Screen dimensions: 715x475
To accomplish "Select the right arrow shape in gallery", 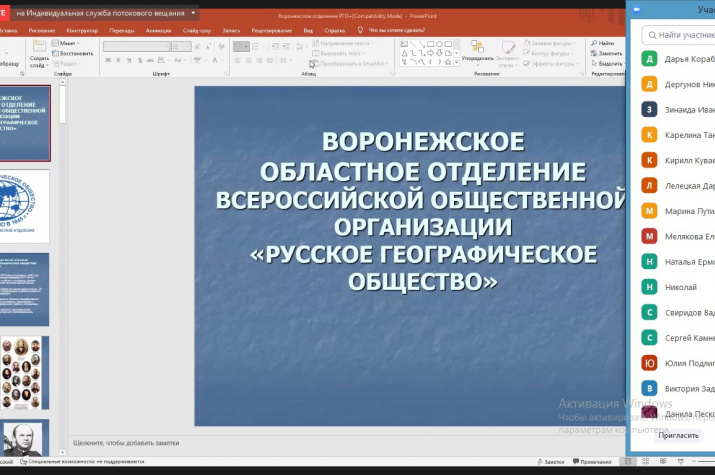I will click(x=430, y=53).
